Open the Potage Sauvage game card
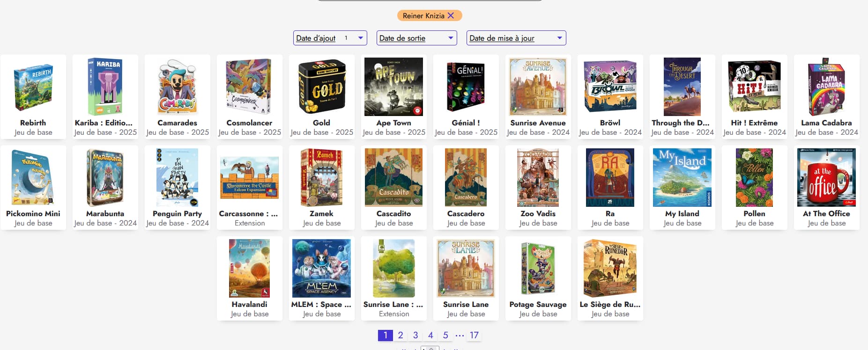The height and width of the screenshot is (350, 868). click(538, 278)
